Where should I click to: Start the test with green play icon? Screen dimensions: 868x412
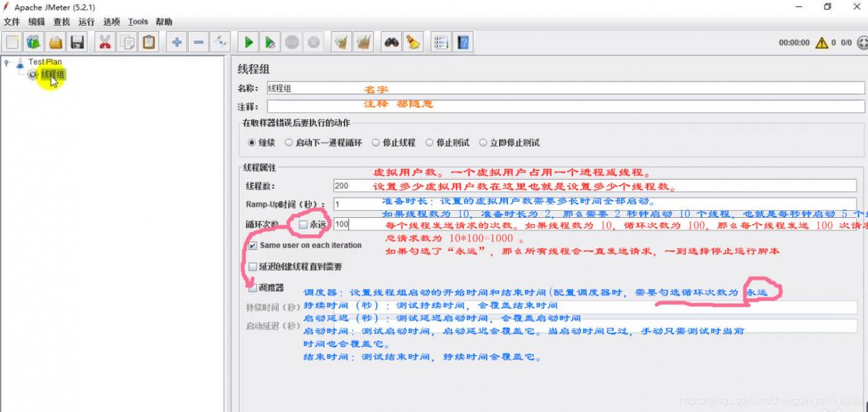(249, 42)
